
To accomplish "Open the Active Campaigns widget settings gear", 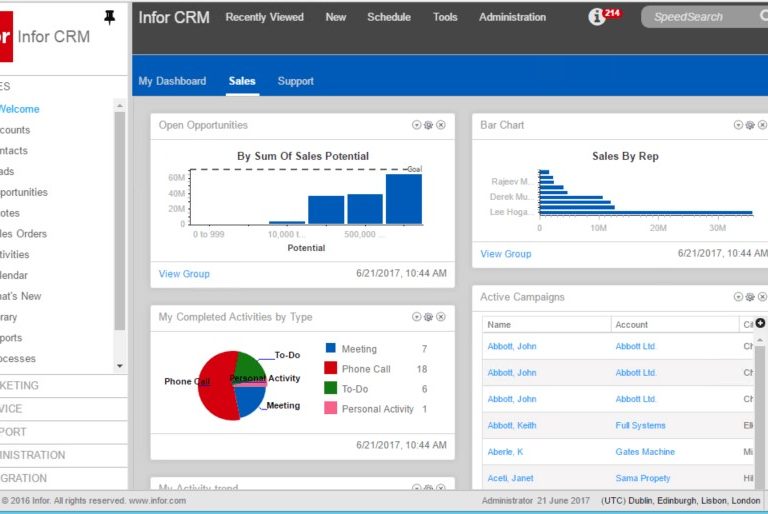I will (x=750, y=297).
